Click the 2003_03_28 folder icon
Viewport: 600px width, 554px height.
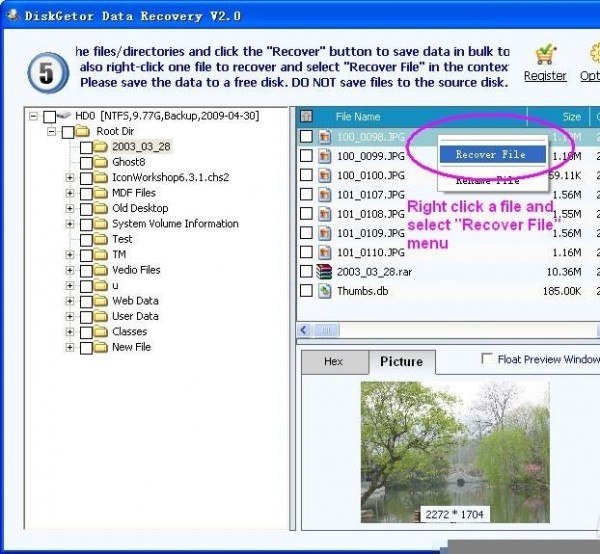(x=100, y=147)
